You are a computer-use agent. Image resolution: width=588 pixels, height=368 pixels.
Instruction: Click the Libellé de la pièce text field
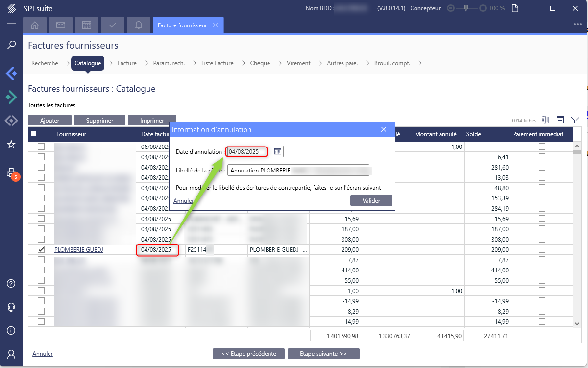click(298, 170)
